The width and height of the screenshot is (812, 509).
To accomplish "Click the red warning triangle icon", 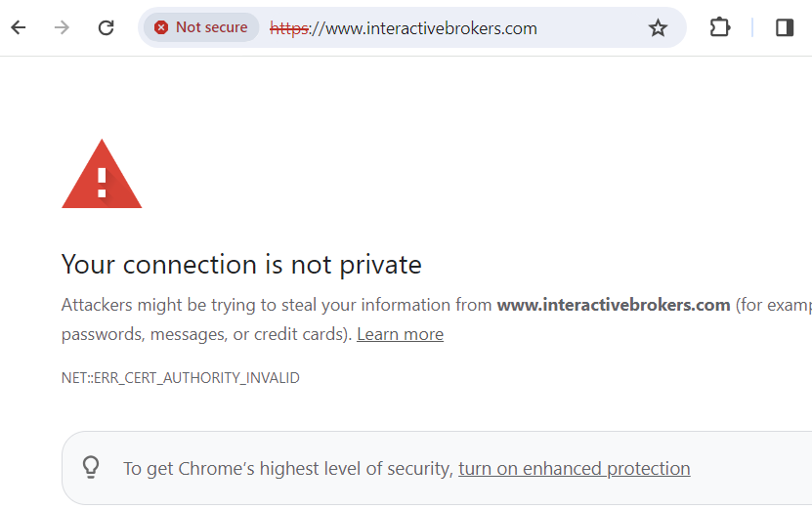I will pyautogui.click(x=102, y=175).
